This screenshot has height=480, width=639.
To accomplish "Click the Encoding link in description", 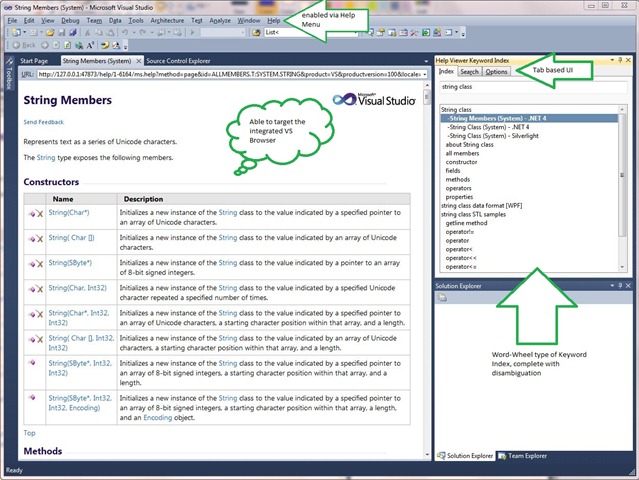I will pyautogui.click(x=158, y=417).
